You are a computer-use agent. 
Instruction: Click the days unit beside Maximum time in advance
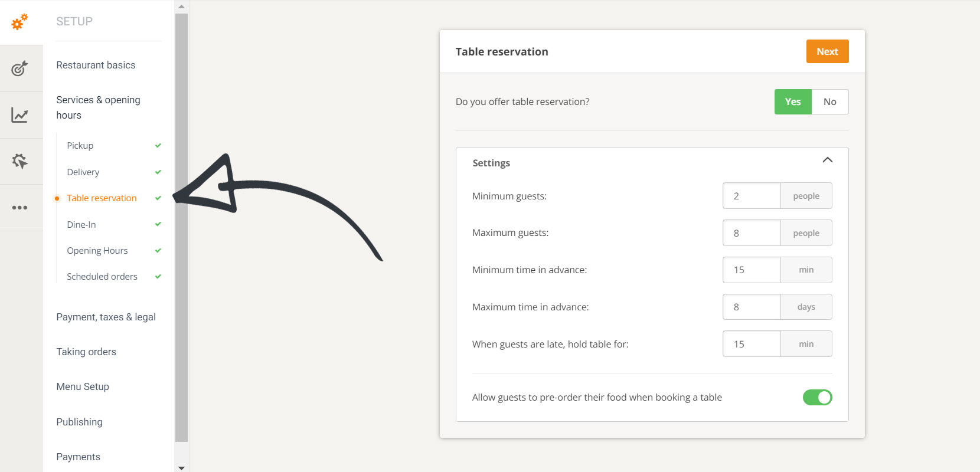click(806, 307)
